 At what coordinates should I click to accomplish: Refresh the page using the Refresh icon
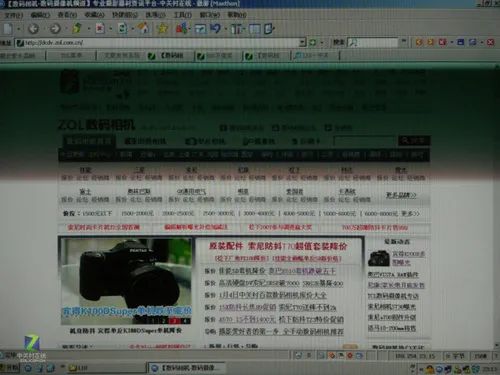[x=122, y=28]
